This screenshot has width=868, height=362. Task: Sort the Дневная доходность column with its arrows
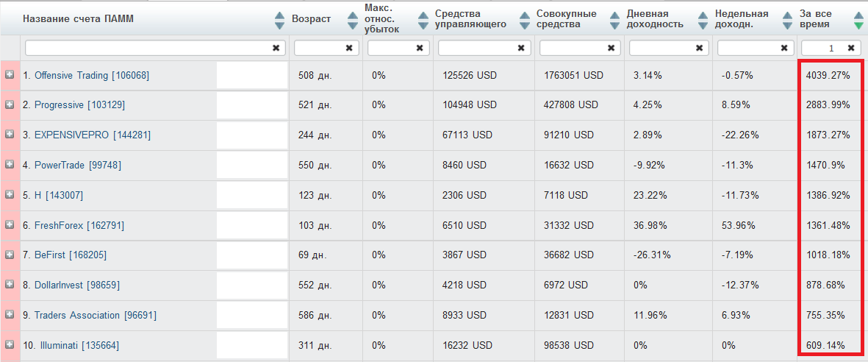point(703,21)
